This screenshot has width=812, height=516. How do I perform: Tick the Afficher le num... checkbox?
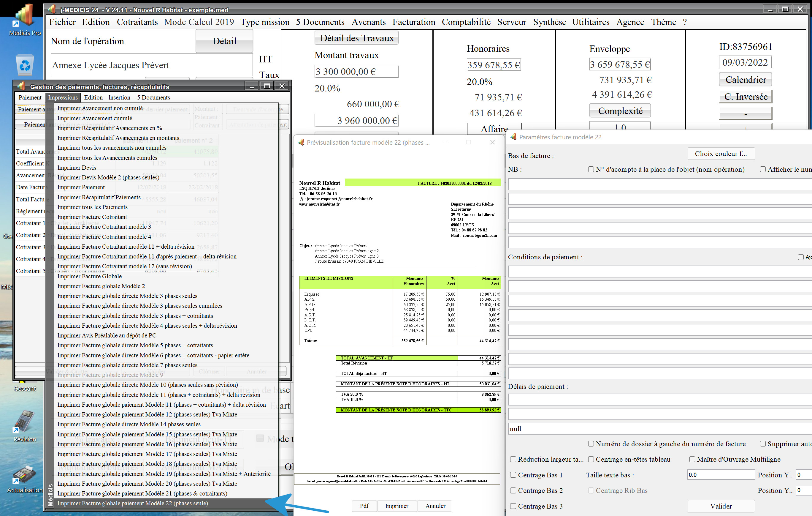(763, 169)
